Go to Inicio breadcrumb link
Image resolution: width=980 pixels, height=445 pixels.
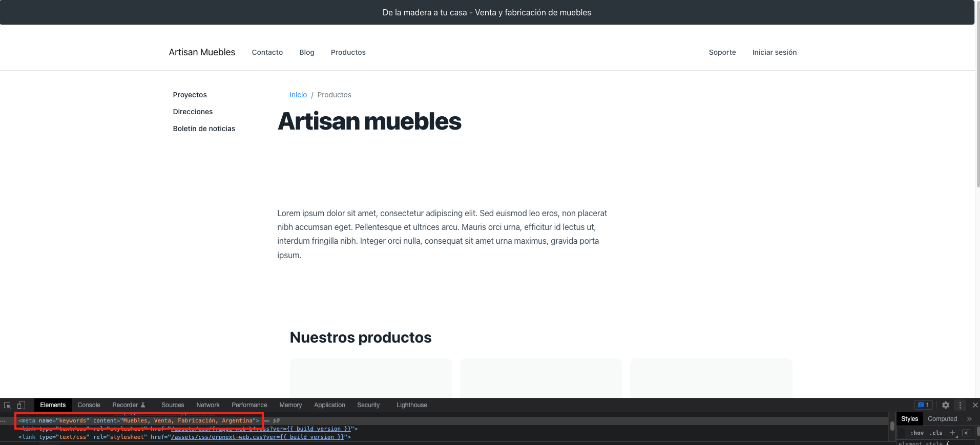(298, 95)
